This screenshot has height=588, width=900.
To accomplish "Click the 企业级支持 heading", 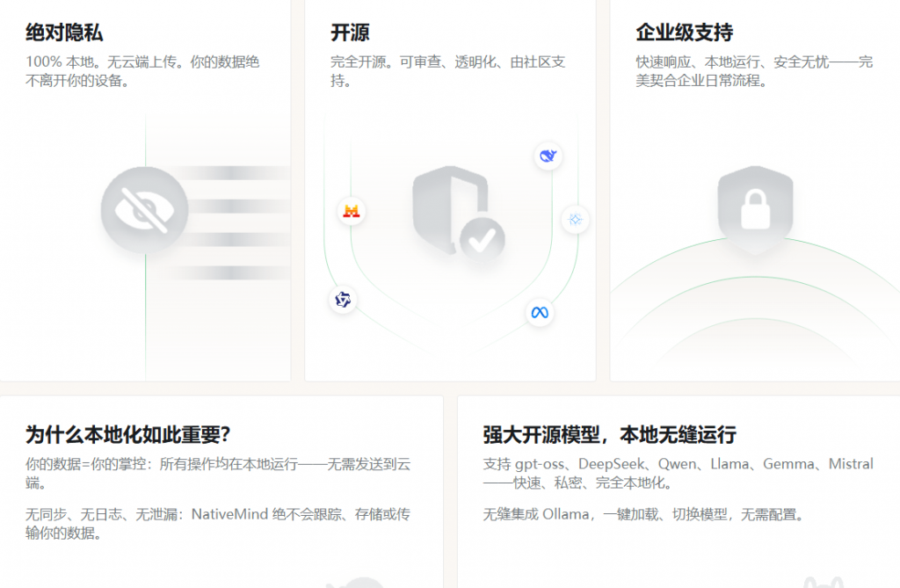I will tap(684, 33).
